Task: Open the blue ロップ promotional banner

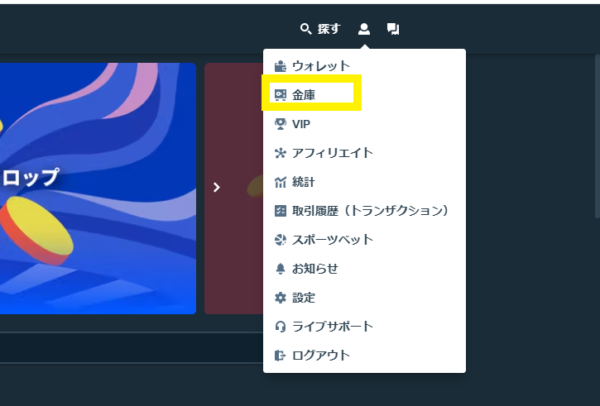Action: 98,188
